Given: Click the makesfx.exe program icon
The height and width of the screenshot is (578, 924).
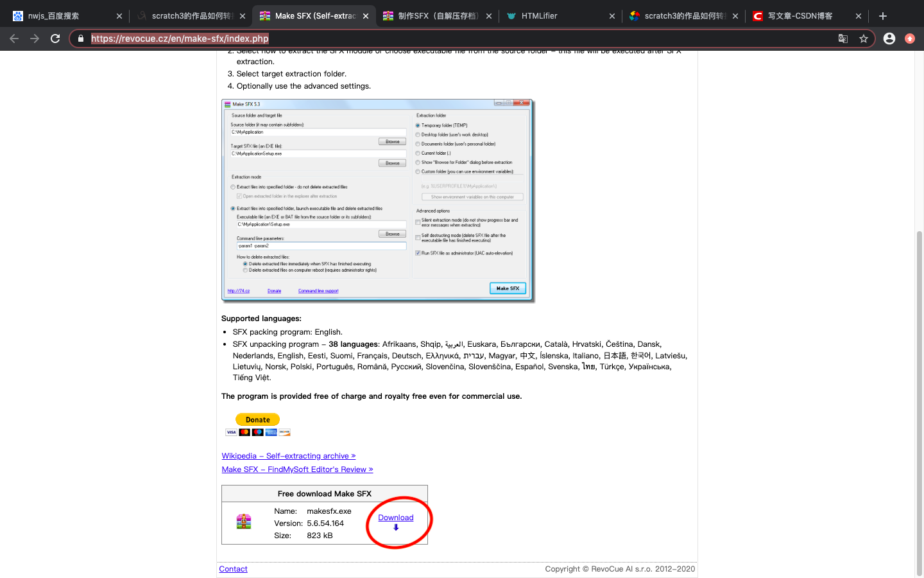Looking at the screenshot, I should tap(244, 521).
